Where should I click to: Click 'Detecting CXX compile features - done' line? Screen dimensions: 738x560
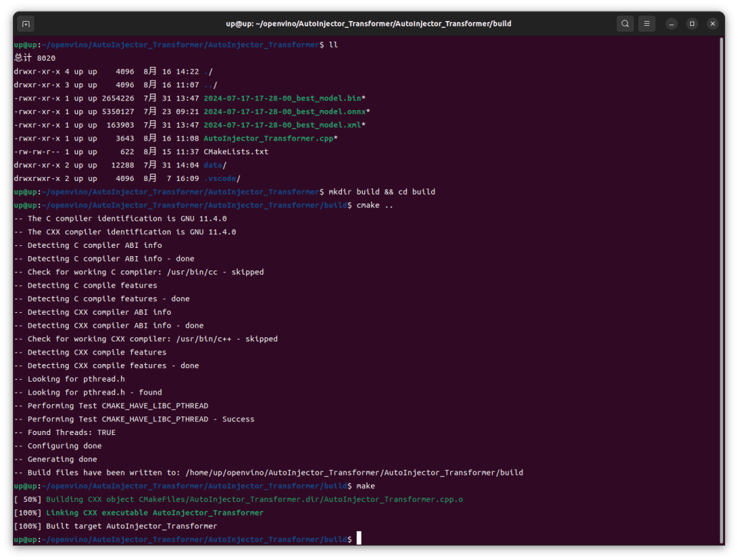point(107,366)
